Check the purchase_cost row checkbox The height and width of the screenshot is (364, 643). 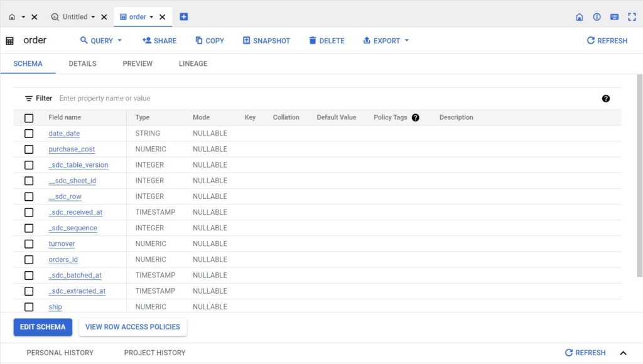[29, 149]
